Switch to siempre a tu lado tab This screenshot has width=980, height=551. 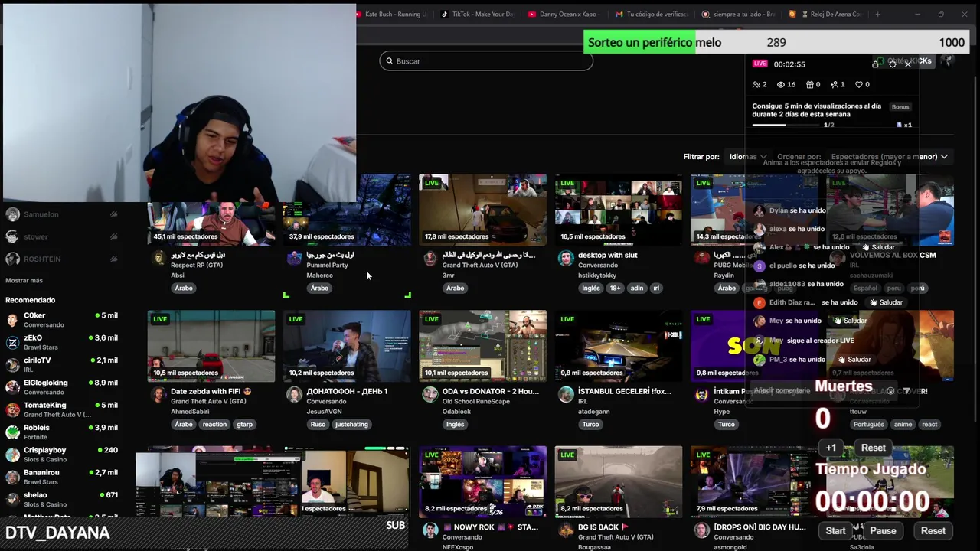click(x=740, y=14)
